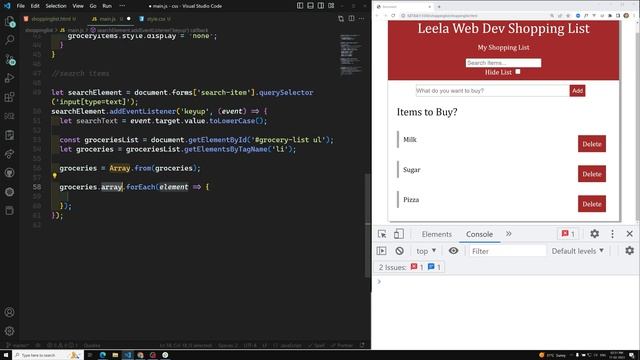Open the File menu
This screenshot has width=640, height=360.
click(21, 6)
